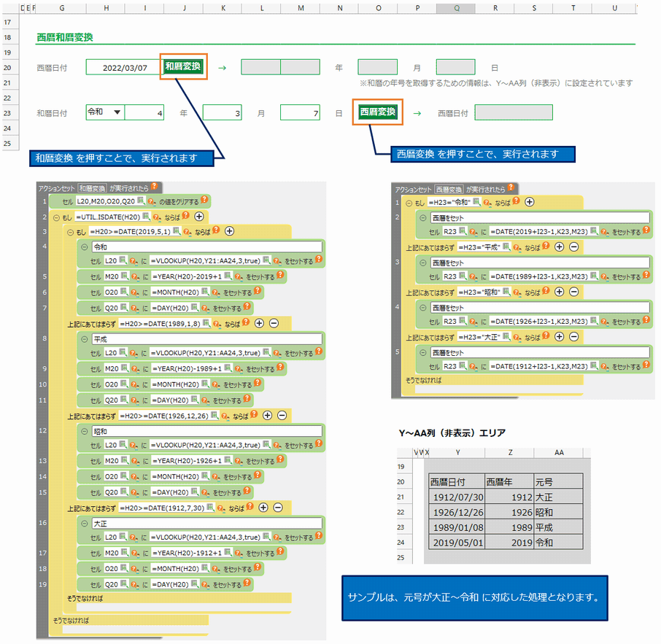Click the 西暦日付 input showing 2022/03/07
This screenshot has height=644, width=661.
click(x=124, y=68)
